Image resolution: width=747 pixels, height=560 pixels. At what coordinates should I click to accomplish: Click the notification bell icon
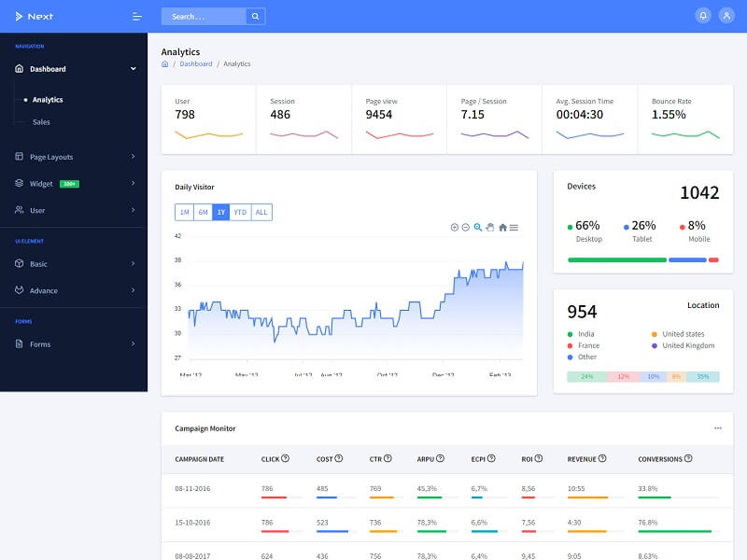click(x=702, y=16)
